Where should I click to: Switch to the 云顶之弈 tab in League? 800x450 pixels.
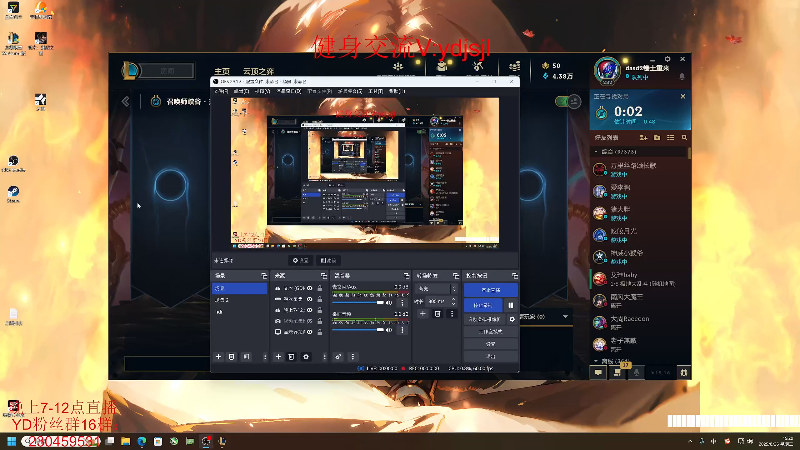[258, 71]
